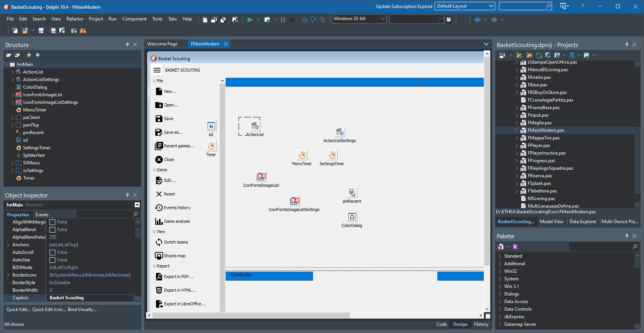Click the Refresh icon in Projects toolbar
This screenshot has height=333, width=644.
(539, 55)
